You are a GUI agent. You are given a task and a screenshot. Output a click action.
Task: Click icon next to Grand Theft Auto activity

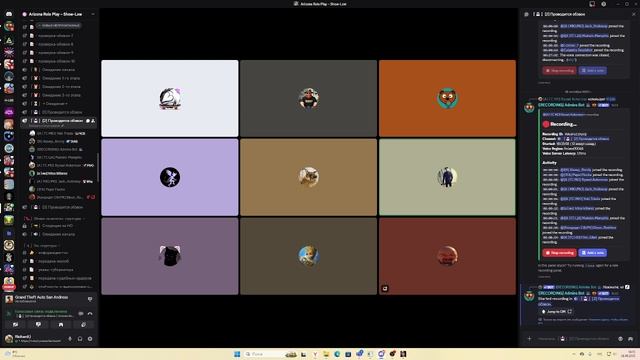click(90, 299)
